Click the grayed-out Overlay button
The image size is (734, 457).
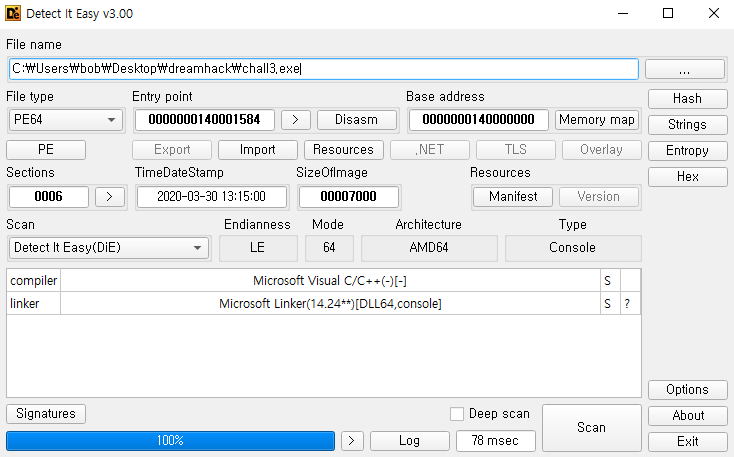(602, 150)
